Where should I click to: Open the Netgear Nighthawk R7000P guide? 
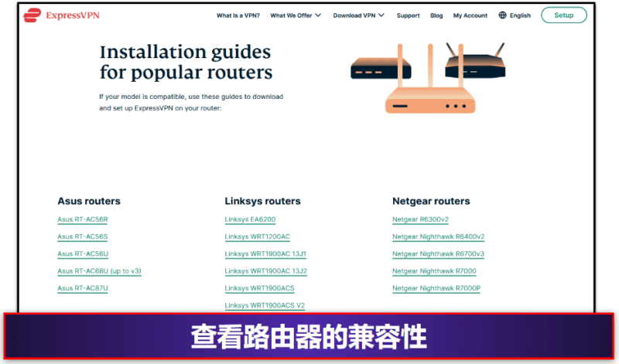(x=436, y=288)
